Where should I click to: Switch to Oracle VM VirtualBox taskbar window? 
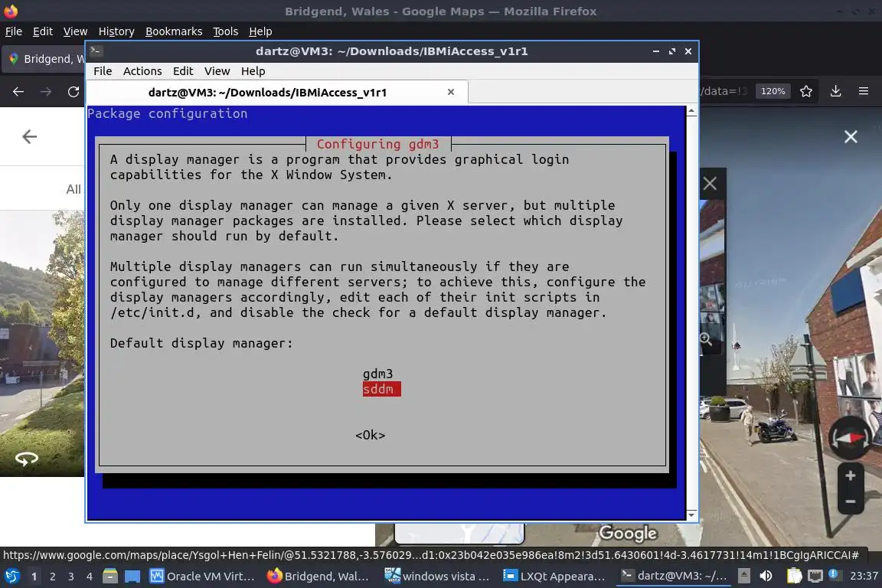202,577
